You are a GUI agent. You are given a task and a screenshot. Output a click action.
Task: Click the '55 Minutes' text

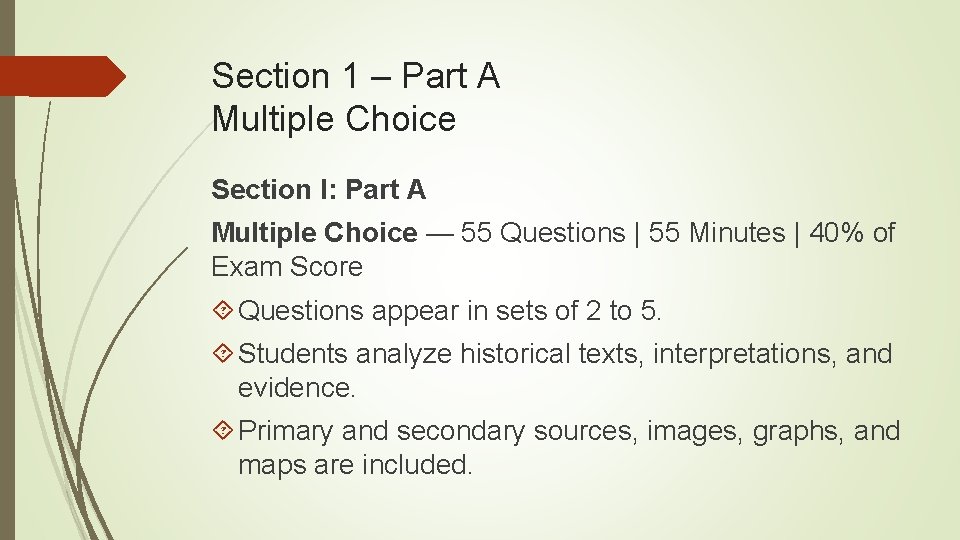pos(716,233)
